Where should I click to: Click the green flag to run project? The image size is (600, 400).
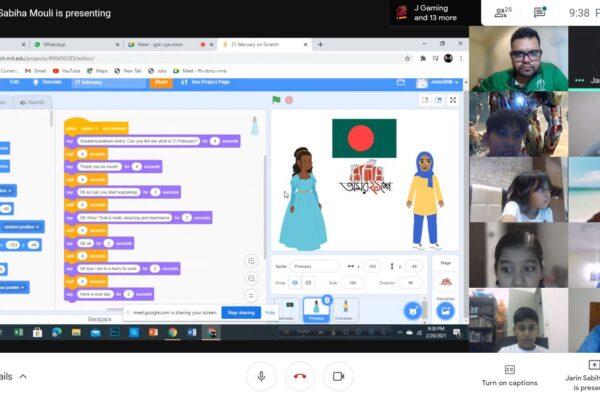pyautogui.click(x=276, y=100)
